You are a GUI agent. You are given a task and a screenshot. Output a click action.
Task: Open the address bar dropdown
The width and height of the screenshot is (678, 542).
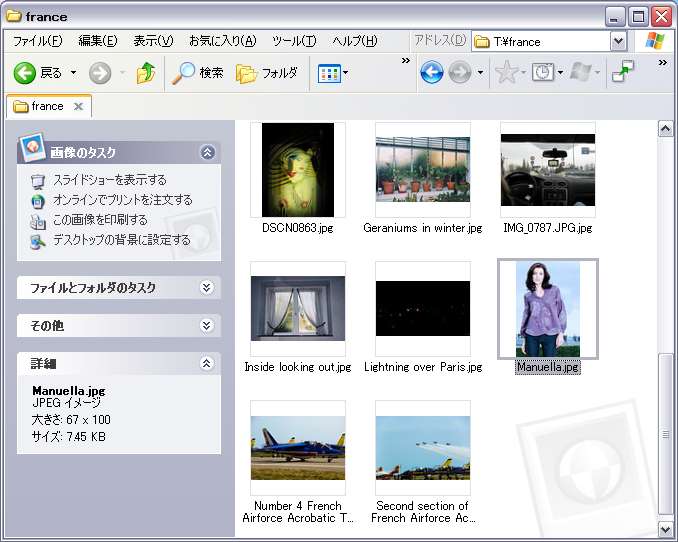618,42
